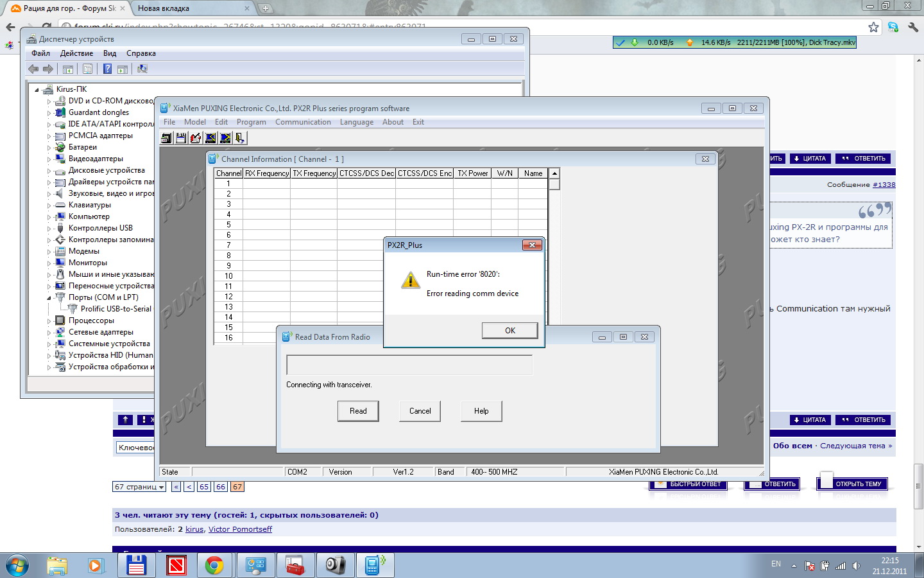Click blue Help question icon in Device Manager
The image size is (924, 578).
[x=107, y=69]
